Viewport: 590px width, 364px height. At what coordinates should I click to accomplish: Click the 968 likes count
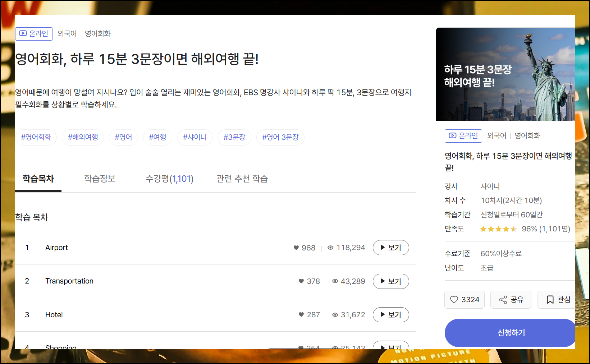point(308,248)
